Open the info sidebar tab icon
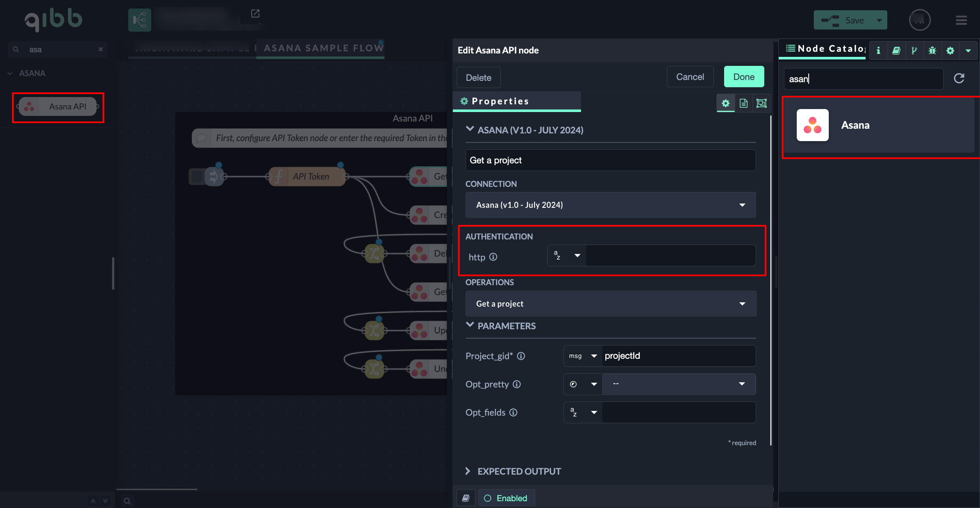 [x=878, y=50]
